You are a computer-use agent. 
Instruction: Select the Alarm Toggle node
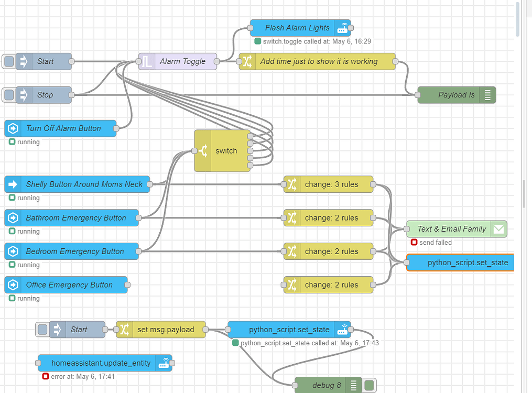click(178, 61)
